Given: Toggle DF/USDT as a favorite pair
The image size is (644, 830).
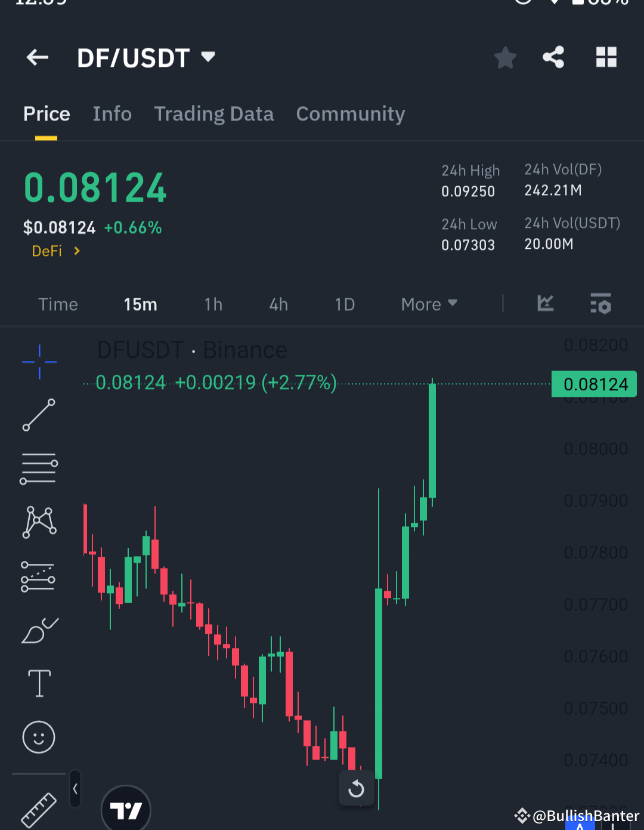Looking at the screenshot, I should (x=505, y=57).
